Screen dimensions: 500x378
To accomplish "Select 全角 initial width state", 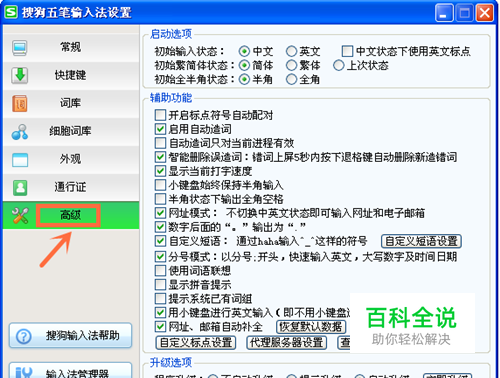I will point(291,79).
